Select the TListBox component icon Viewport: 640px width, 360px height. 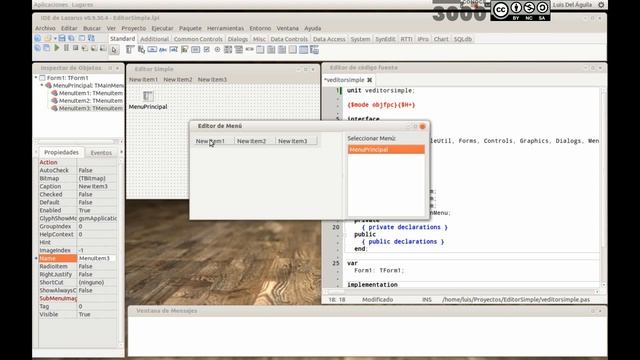point(228,49)
